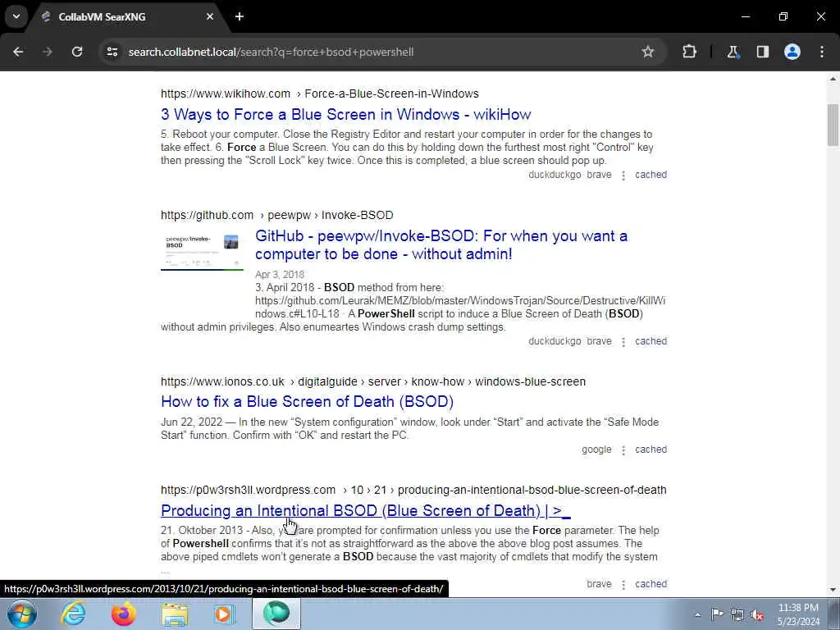Click the scrollbar down arrow

(833, 590)
